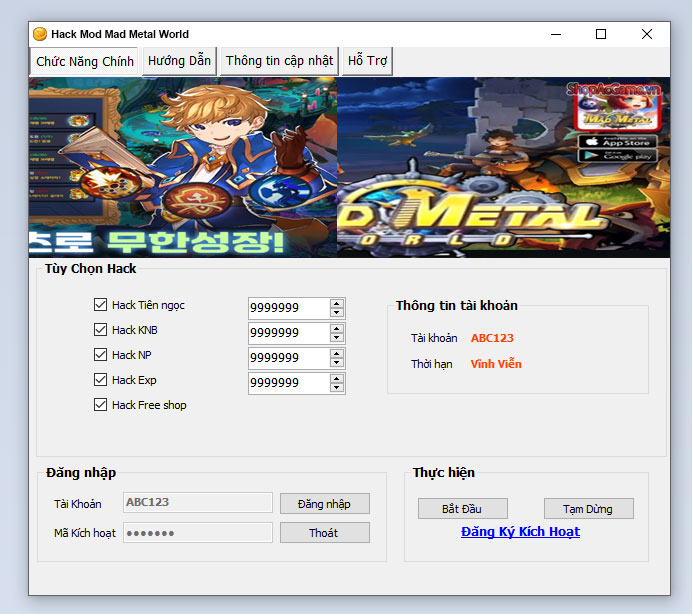The width and height of the screenshot is (693, 616).
Task: Click the left character banner image
Action: (183, 167)
